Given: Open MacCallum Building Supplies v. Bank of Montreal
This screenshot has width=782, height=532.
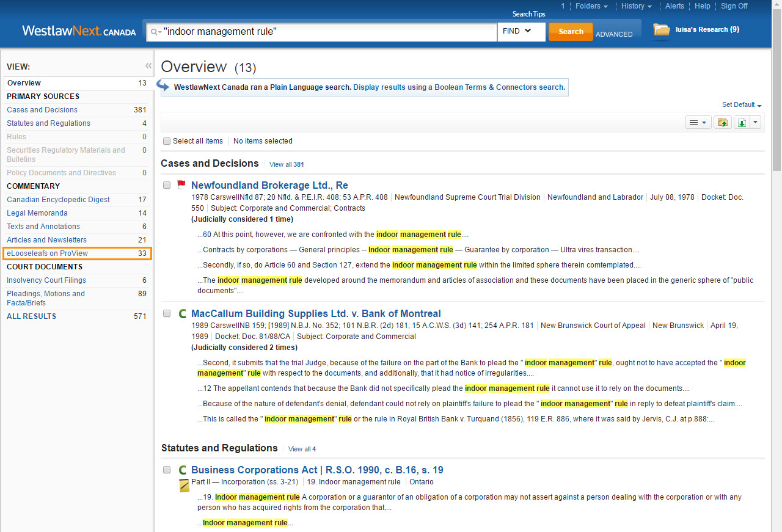Looking at the screenshot, I should coord(316,313).
